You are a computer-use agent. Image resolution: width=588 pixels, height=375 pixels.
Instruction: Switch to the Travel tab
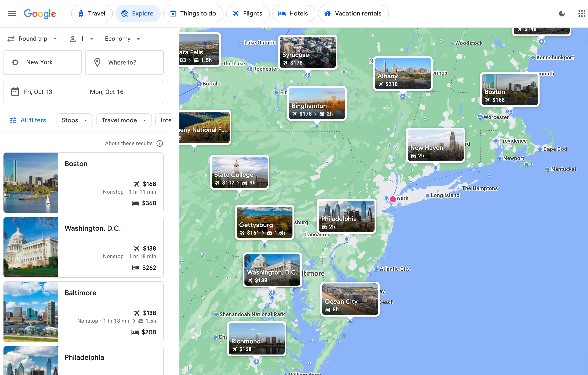coord(92,14)
